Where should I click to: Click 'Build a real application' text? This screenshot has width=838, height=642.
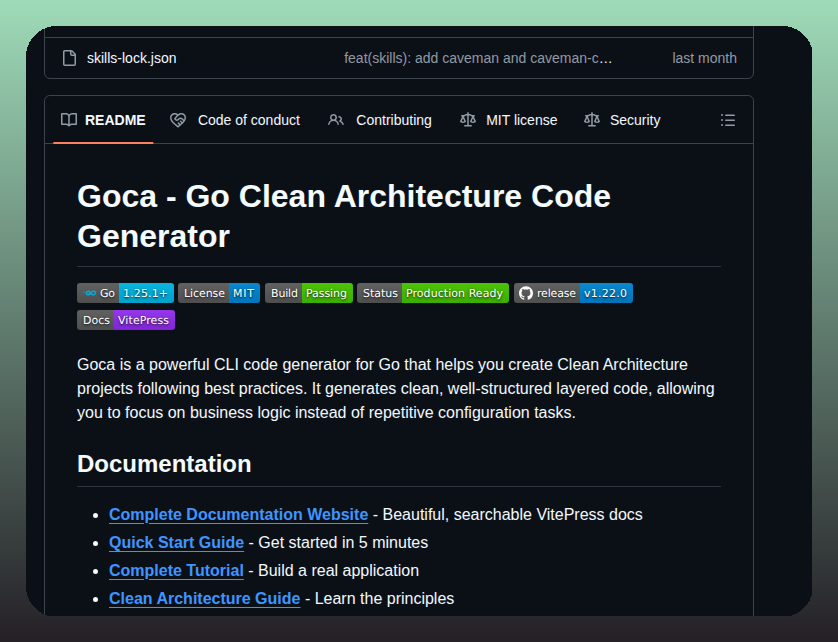(x=338, y=570)
